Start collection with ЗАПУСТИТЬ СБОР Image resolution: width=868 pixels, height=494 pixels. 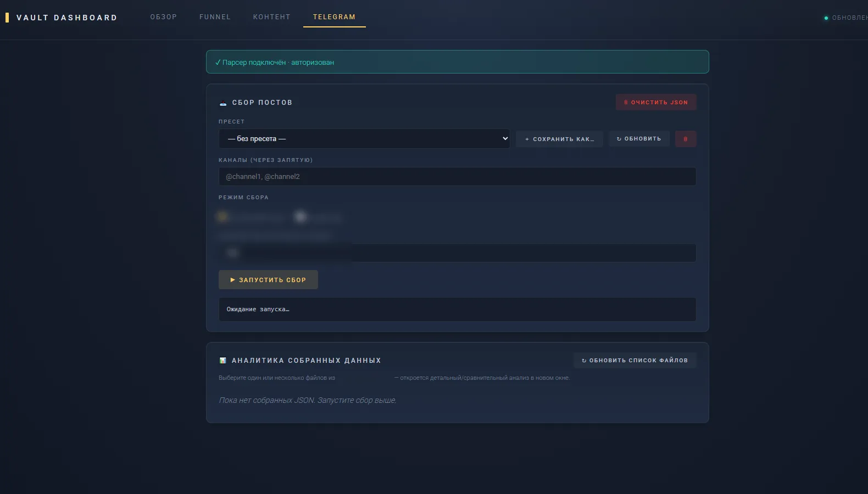pos(268,280)
